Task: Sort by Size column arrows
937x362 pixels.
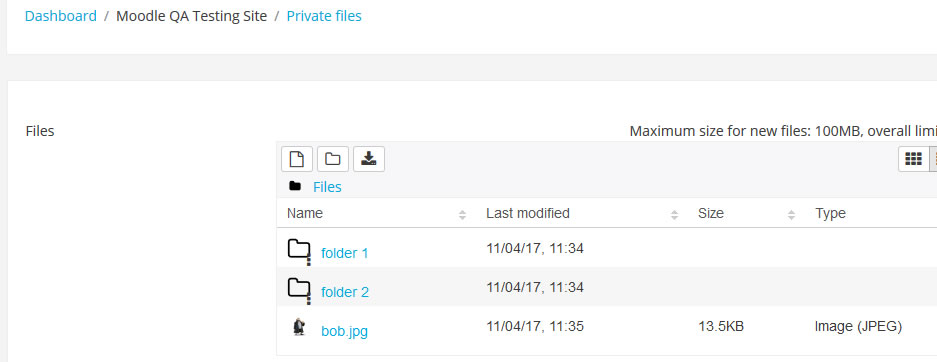Action: [792, 214]
